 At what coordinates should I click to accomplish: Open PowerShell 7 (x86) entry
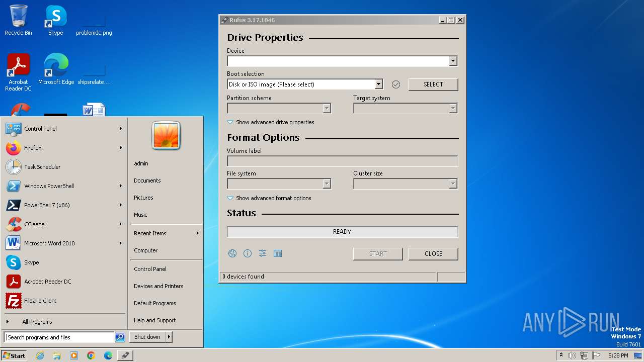point(64,205)
